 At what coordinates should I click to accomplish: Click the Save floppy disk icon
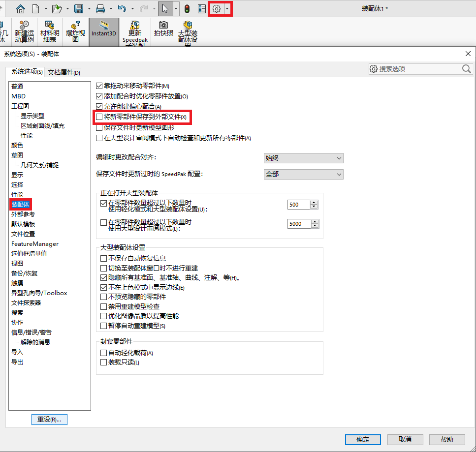(x=79, y=9)
